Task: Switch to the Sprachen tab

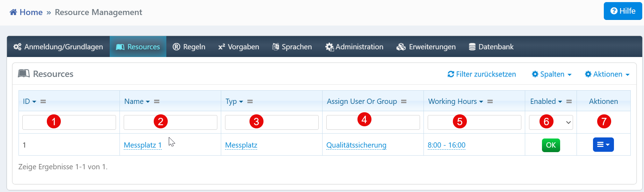Action: 292,47
